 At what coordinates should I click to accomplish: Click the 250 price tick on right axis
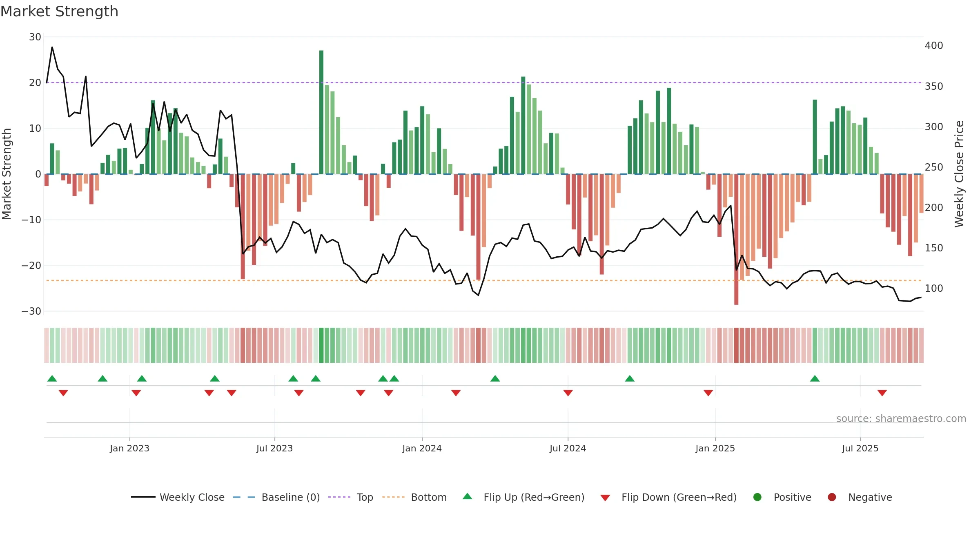pos(934,167)
